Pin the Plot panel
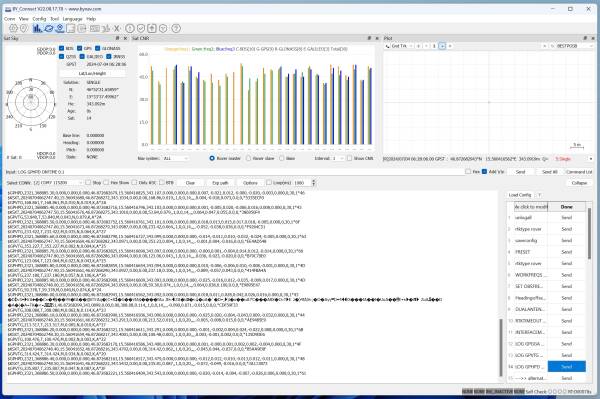Screen dimensions: 600x399 [x=585, y=38]
